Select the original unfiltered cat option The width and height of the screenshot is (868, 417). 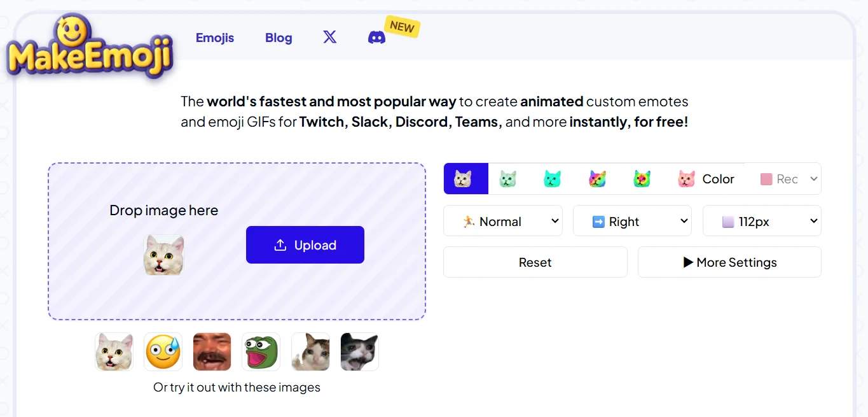pyautogui.click(x=463, y=179)
